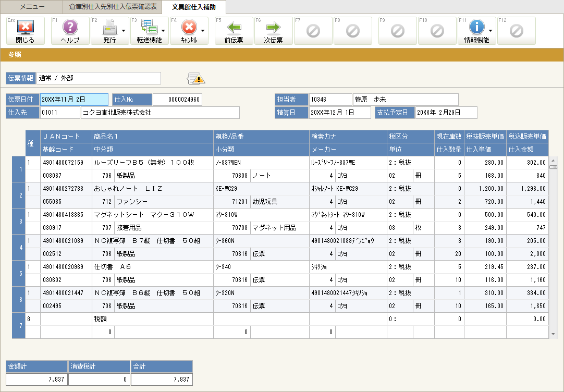564x392 pixels.
Task: Expand the 情報機能 dropdown arrow
Action: (491, 31)
